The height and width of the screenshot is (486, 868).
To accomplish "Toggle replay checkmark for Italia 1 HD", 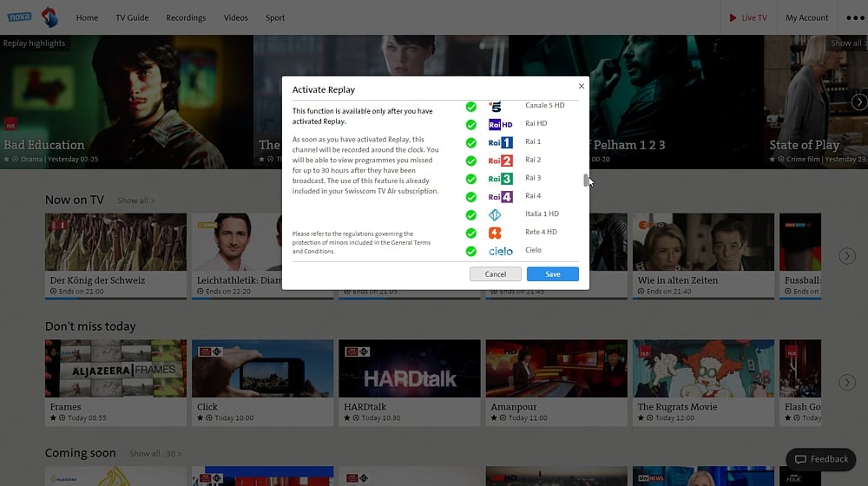I will [471, 214].
